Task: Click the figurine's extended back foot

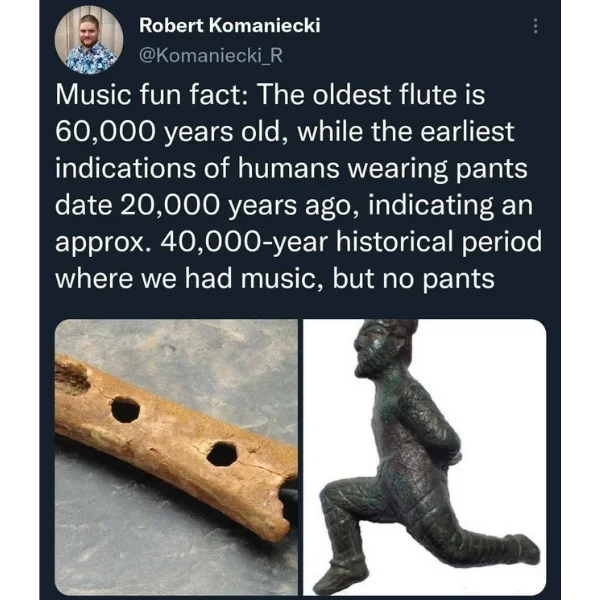Action: point(522,549)
